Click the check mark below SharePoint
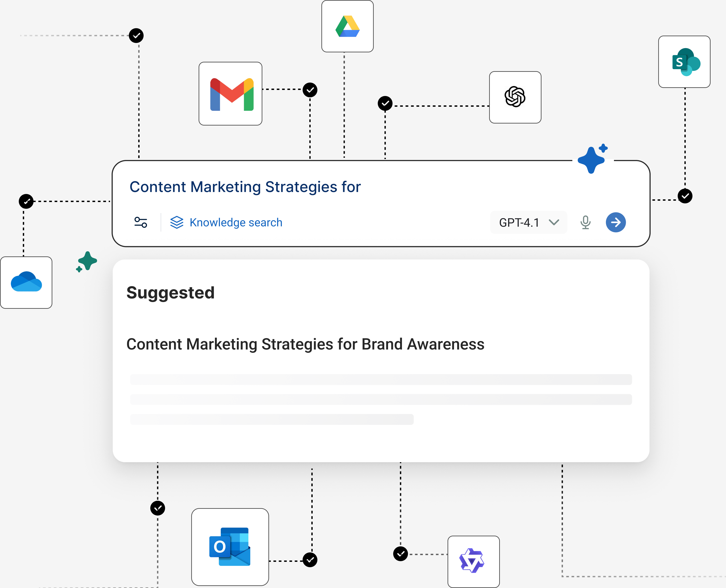 click(x=685, y=196)
